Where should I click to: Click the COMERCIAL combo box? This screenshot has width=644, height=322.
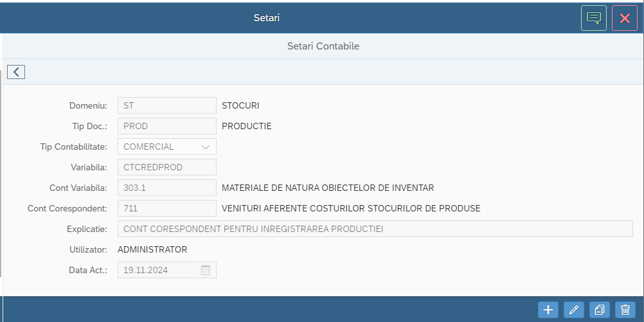click(166, 147)
